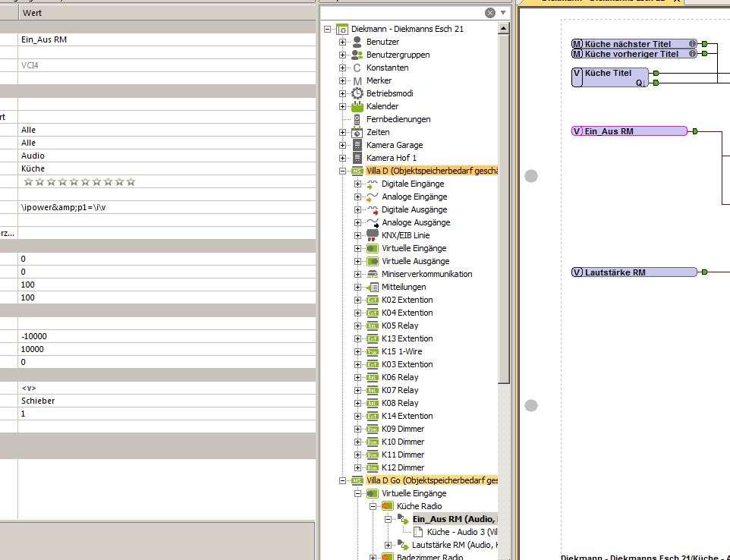The image size is (730, 560).
Task: Click the Konstanten C icon
Action: 357,68
